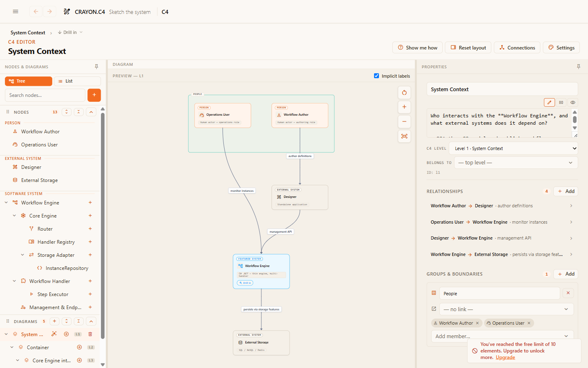Image resolution: width=588 pixels, height=368 pixels.
Task: Zoom in on the diagram
Action: [404, 107]
